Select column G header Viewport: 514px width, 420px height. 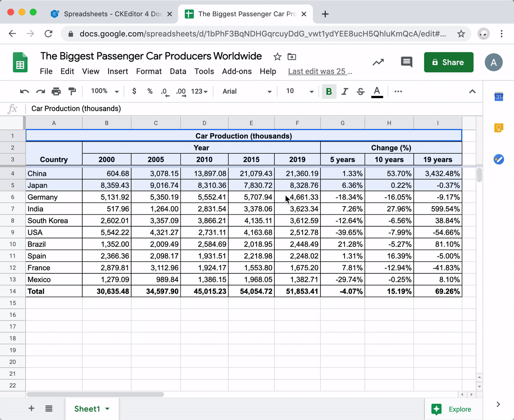342,123
